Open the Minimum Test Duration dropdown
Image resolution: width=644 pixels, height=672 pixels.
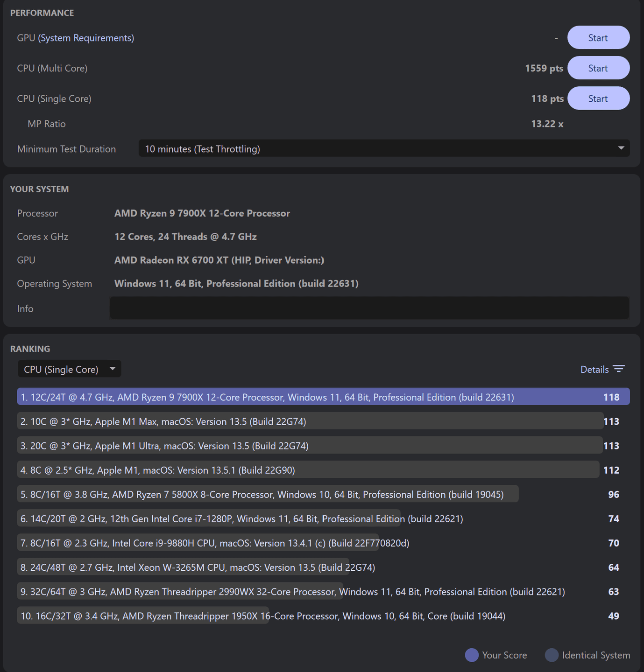coord(384,149)
